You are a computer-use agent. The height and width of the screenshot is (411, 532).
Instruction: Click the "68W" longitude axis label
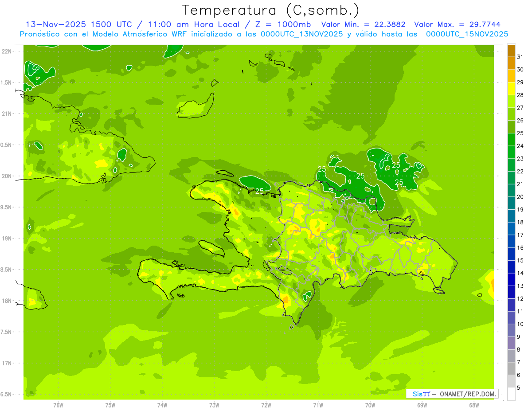click(474, 405)
